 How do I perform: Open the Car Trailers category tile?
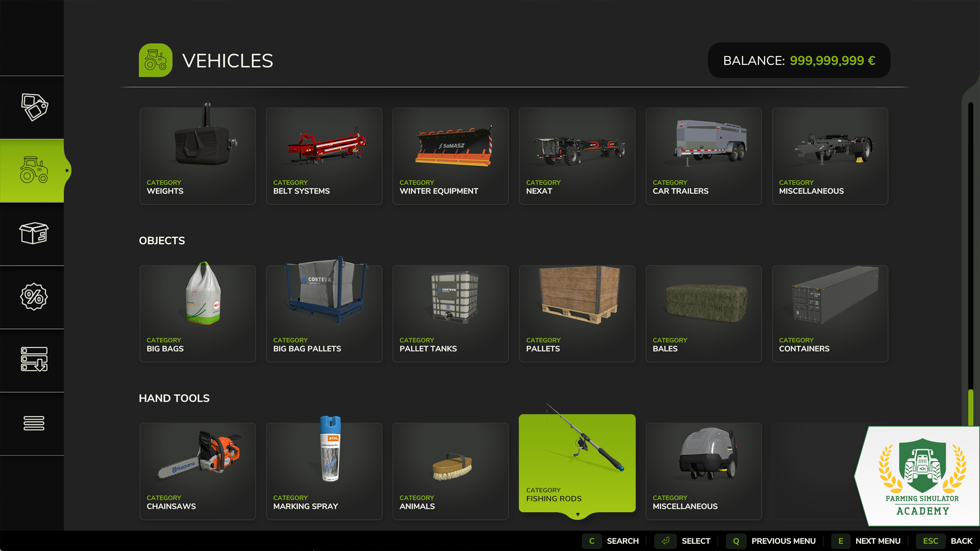(x=704, y=156)
